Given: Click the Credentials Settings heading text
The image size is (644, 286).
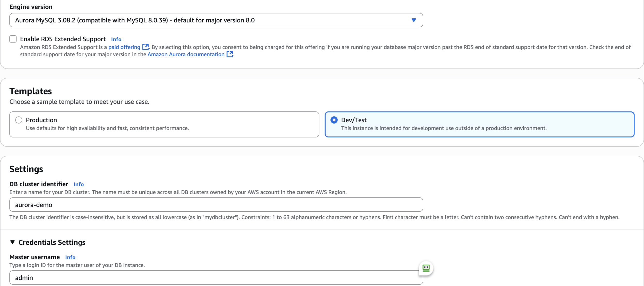Looking at the screenshot, I should click(x=52, y=242).
